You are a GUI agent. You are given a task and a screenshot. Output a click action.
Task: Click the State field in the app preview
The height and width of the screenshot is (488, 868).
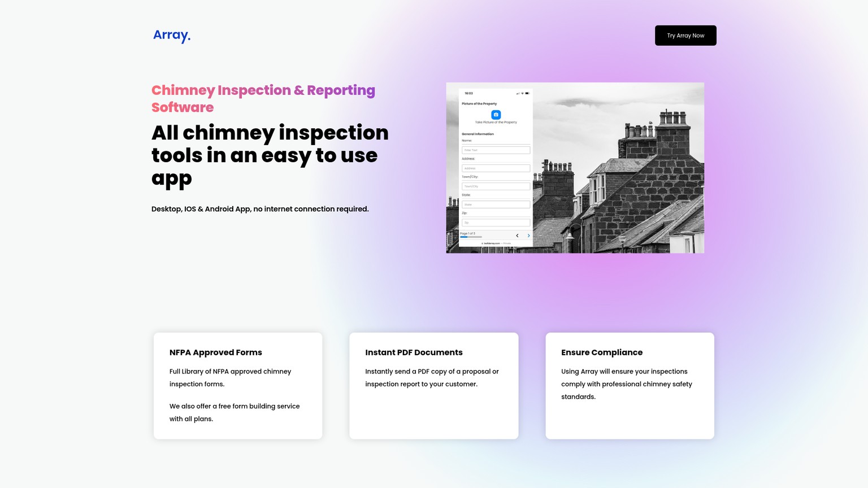[x=496, y=204]
